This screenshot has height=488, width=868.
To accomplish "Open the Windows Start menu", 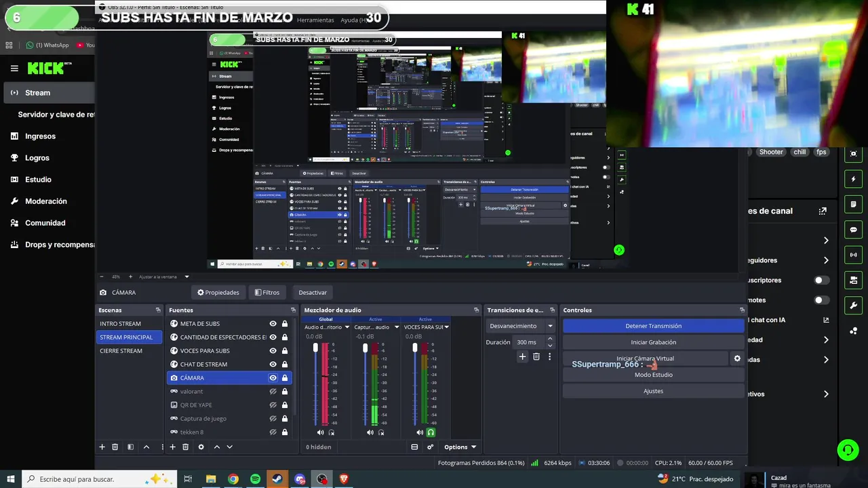I will click(10, 479).
